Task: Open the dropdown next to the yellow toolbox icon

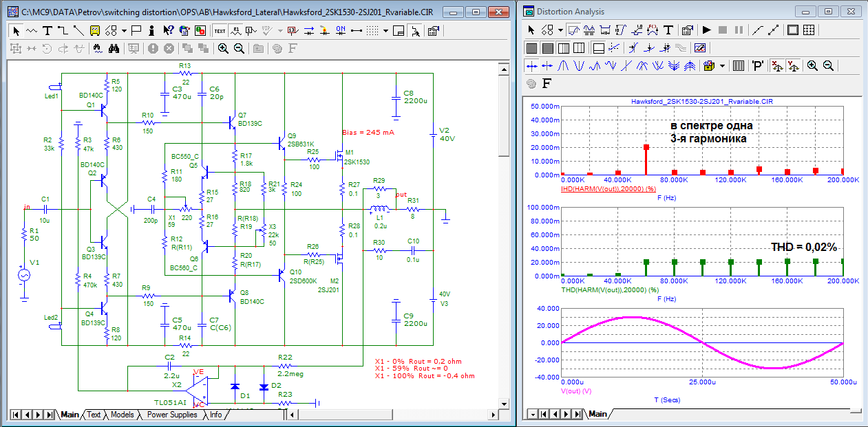Action: point(722,66)
